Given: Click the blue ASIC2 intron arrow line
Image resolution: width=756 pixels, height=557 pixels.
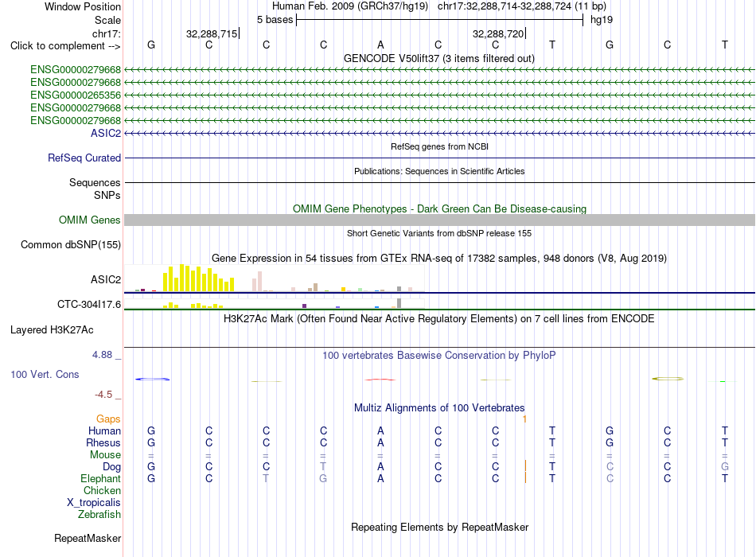Looking at the screenshot, I should (x=439, y=133).
